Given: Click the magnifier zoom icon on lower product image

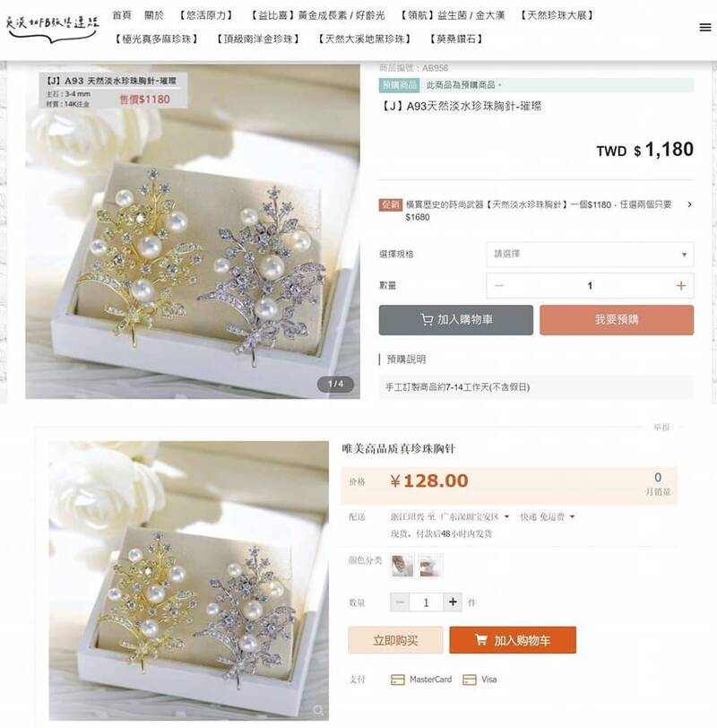Looking at the screenshot, I should 318,710.
